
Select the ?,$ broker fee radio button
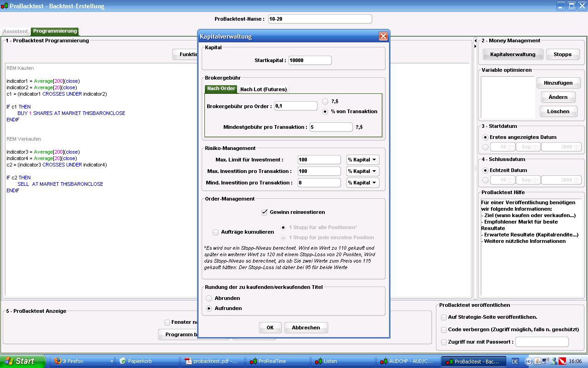325,101
